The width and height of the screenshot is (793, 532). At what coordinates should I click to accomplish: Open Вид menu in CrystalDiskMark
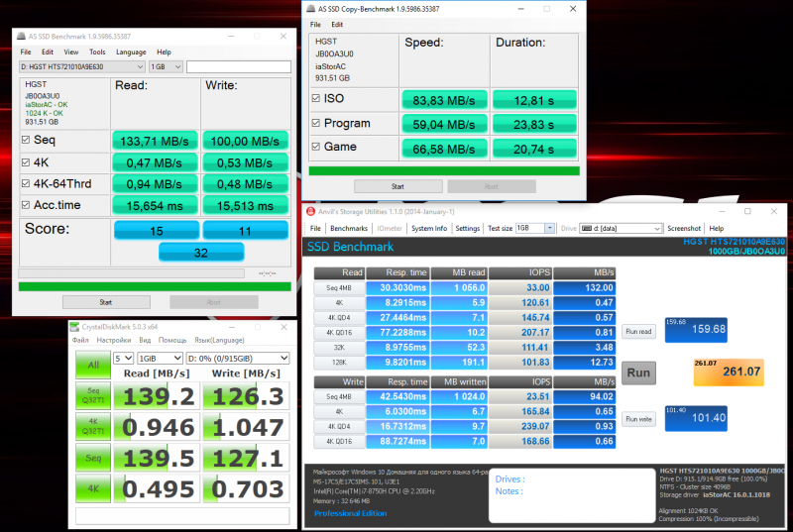point(145,340)
